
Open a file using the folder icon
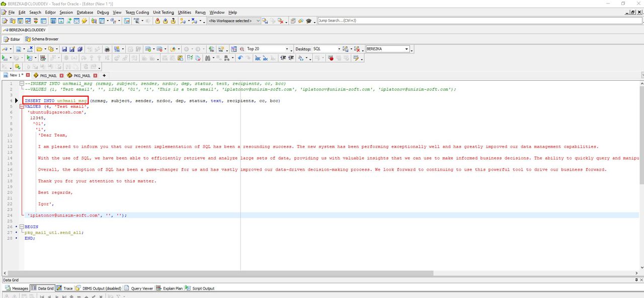(39, 49)
